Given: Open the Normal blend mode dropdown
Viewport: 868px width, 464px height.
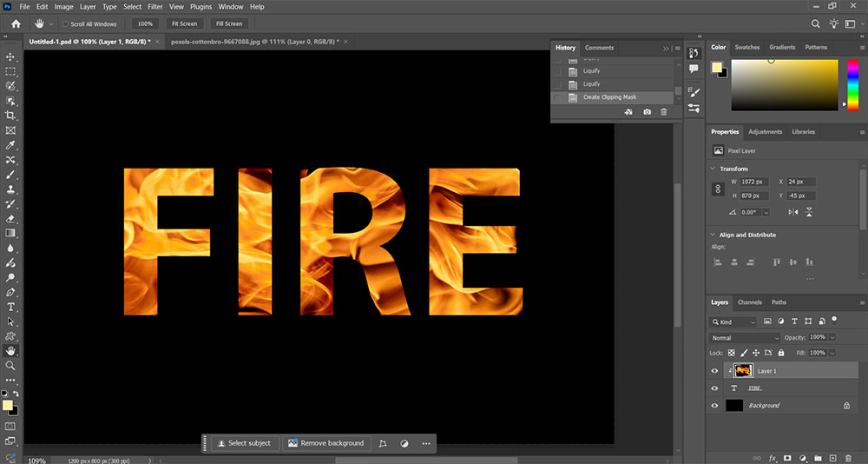Looking at the screenshot, I should [x=745, y=338].
